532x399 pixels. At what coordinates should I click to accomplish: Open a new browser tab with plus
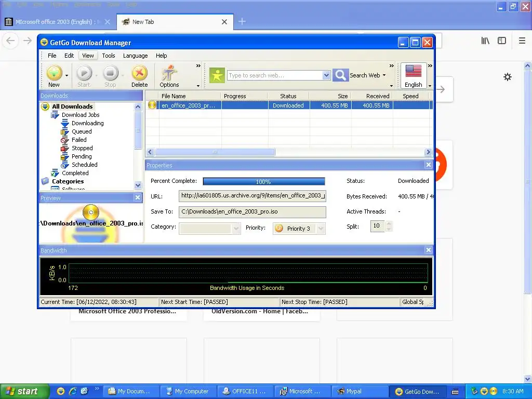[242, 22]
